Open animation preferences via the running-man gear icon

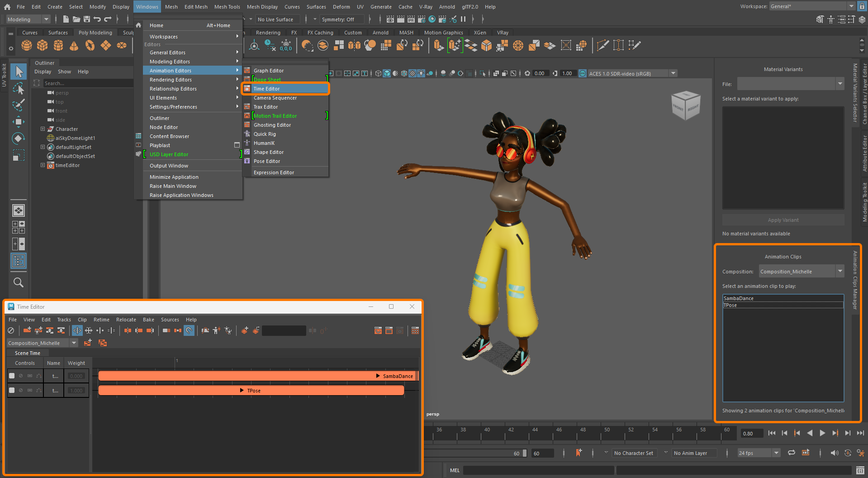tap(860, 453)
